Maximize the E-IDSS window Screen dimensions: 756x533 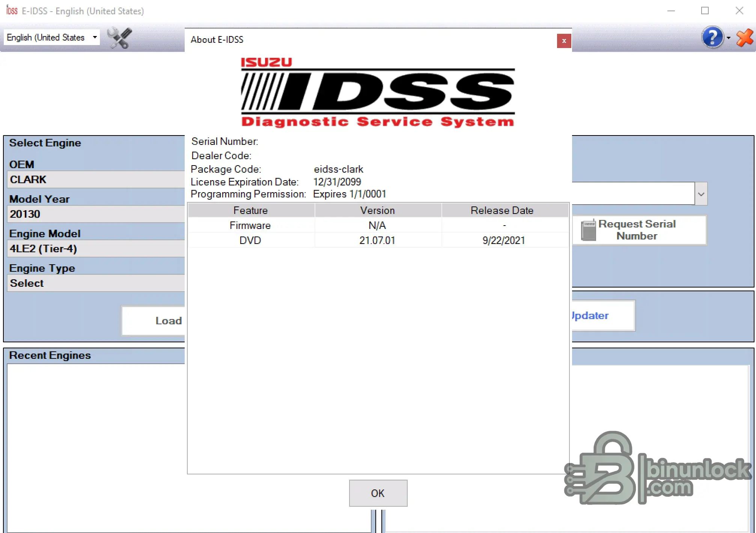(705, 11)
